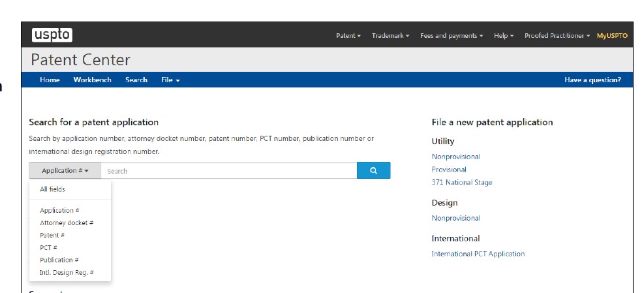Expand the File menu
Screen dimensions: 644x293
tap(170, 80)
